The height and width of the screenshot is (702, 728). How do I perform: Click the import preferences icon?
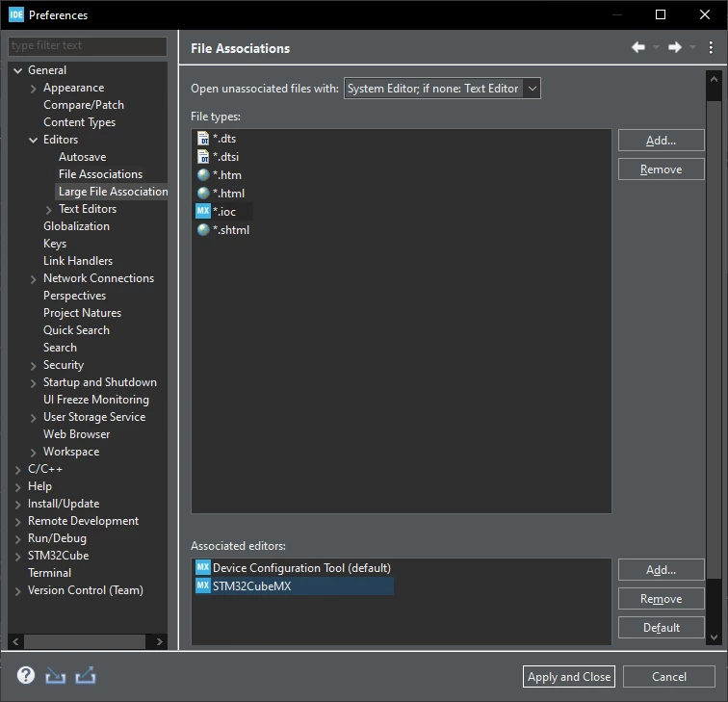(x=55, y=676)
